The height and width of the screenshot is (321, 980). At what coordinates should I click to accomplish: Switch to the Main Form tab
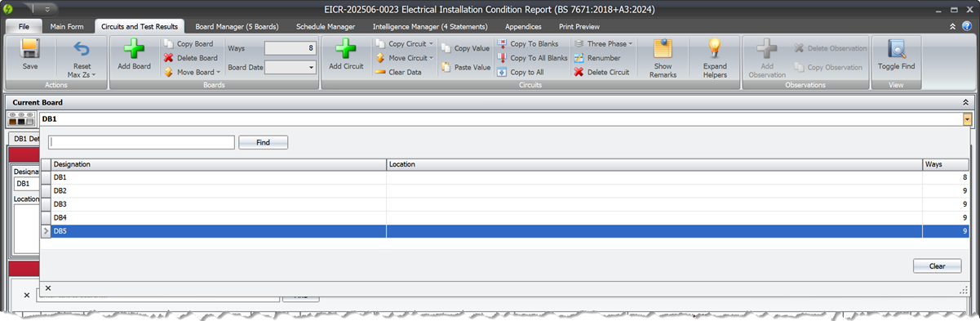pos(68,26)
